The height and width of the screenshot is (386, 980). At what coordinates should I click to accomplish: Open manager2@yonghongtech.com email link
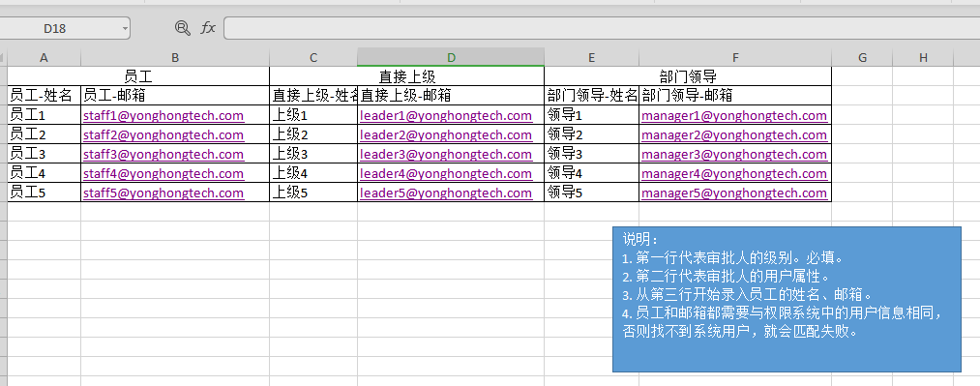pos(734,134)
